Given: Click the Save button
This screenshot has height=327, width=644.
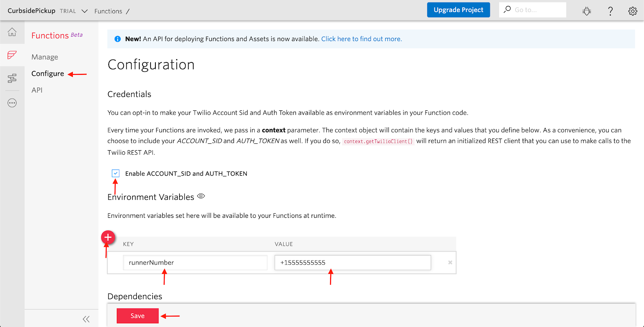Looking at the screenshot, I should [137, 316].
